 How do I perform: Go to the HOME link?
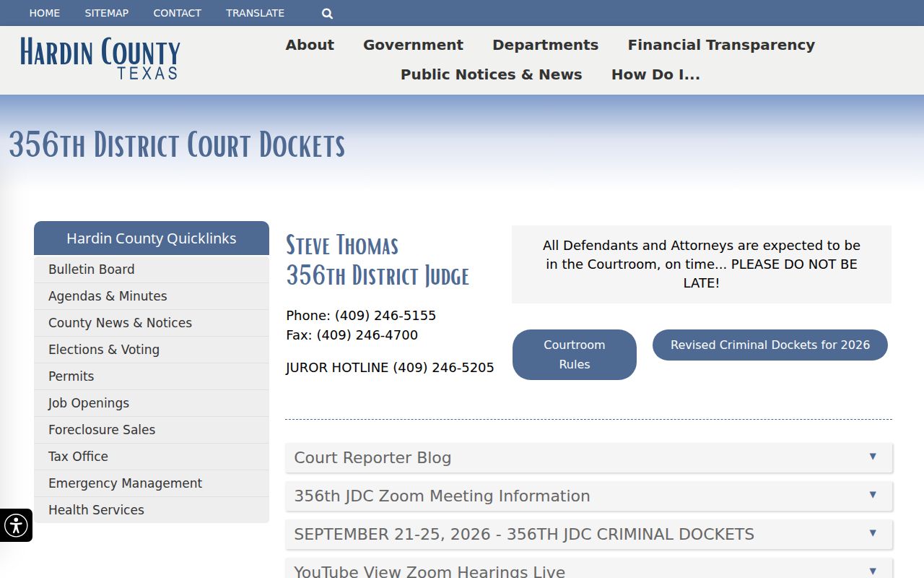pyautogui.click(x=45, y=13)
